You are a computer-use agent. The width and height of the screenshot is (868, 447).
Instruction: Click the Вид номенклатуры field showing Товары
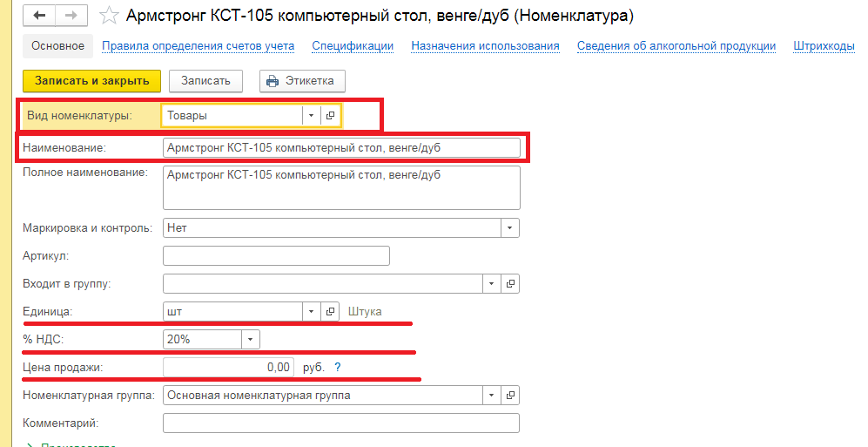click(232, 116)
